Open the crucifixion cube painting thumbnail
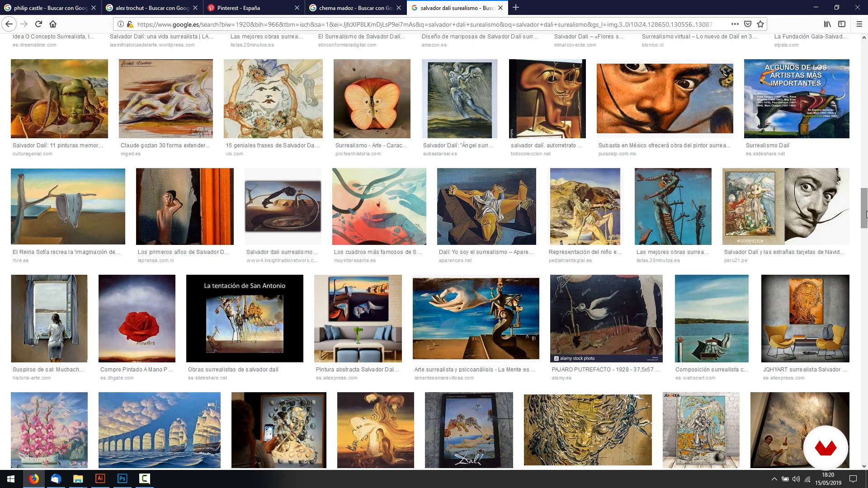 [486, 206]
